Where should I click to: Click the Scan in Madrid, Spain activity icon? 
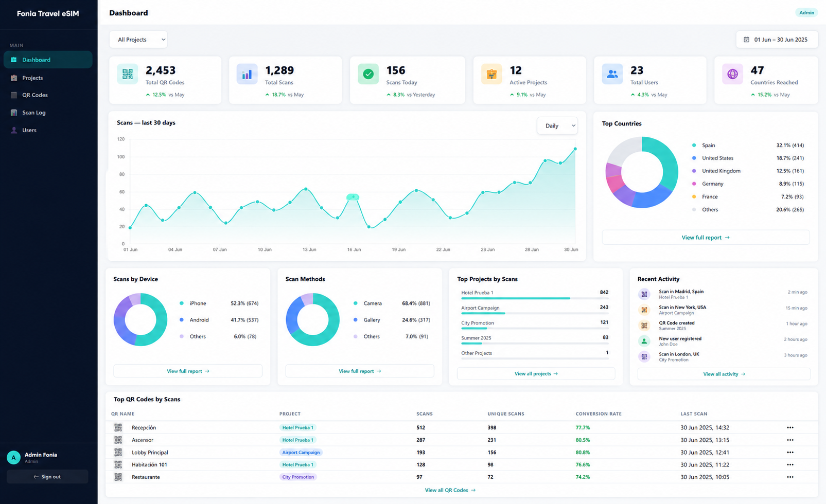(644, 294)
